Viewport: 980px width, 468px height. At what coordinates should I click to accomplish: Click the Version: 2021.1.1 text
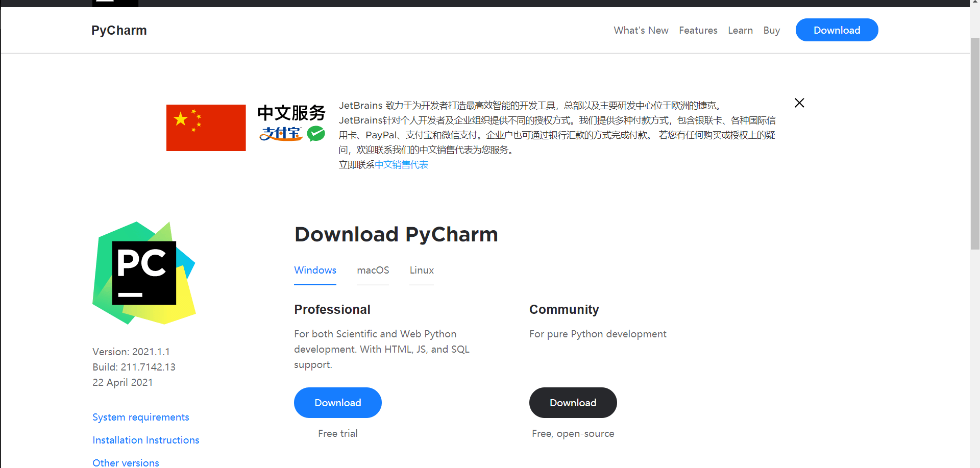coord(131,352)
